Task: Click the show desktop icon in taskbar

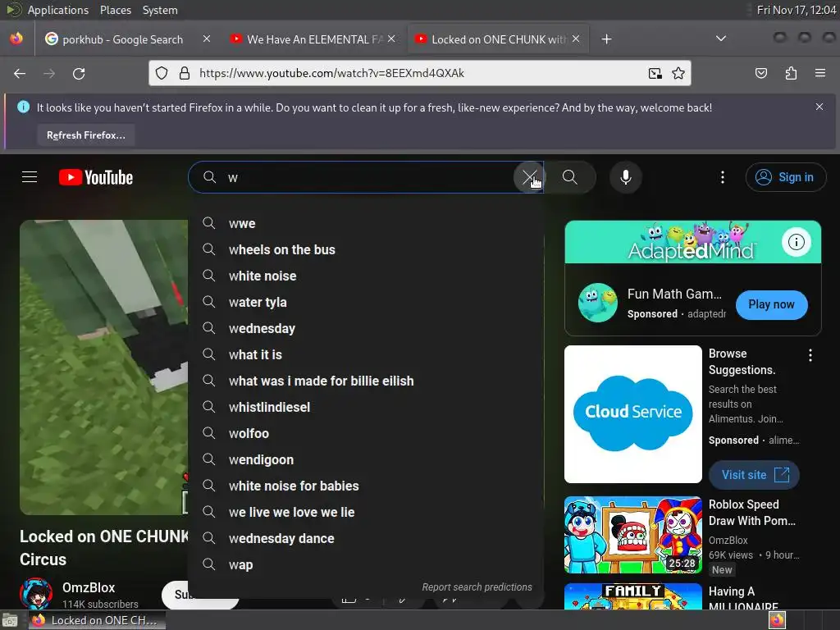Action: click(x=10, y=621)
